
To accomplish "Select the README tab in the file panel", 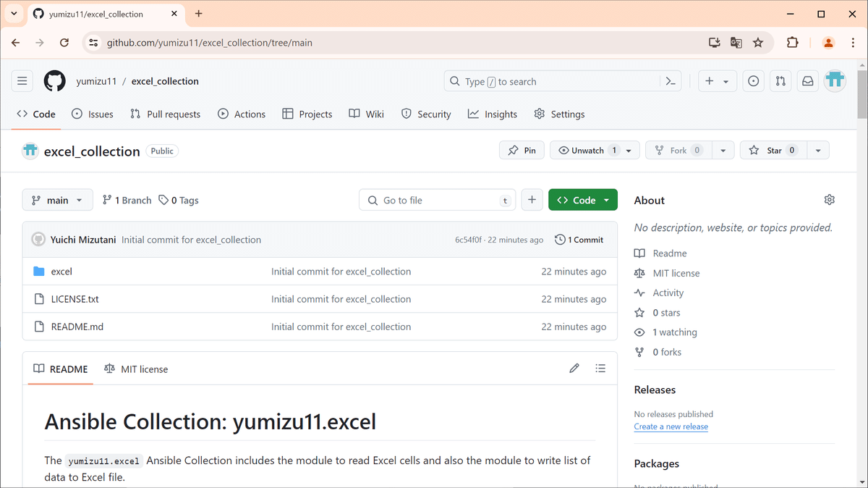I will point(61,369).
